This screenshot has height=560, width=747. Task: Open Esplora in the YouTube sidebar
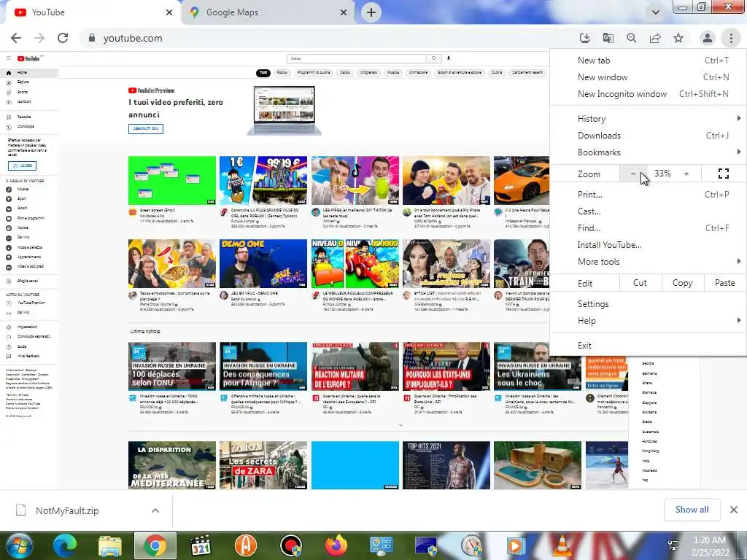(29, 82)
